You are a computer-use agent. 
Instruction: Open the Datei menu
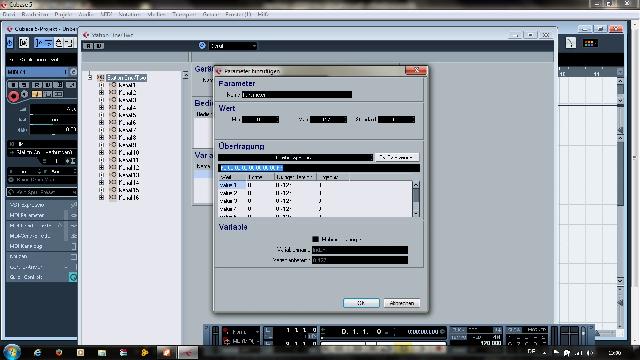click(9, 14)
